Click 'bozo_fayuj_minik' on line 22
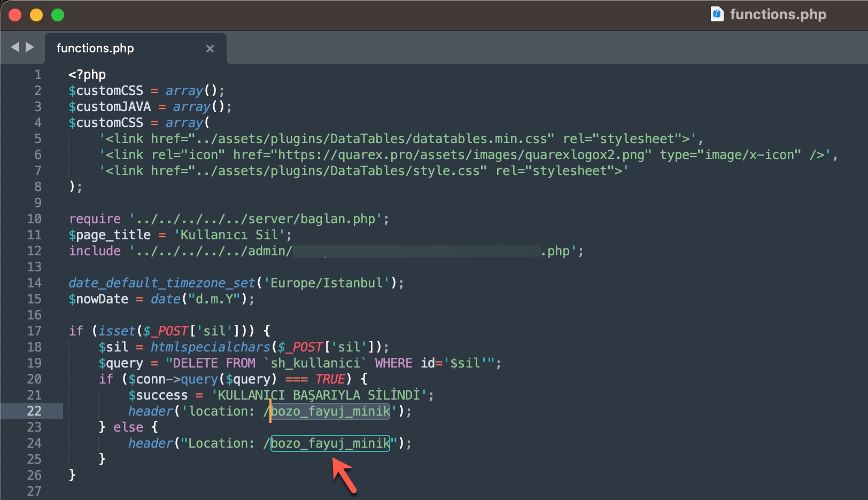This screenshot has width=868, height=500. [330, 411]
